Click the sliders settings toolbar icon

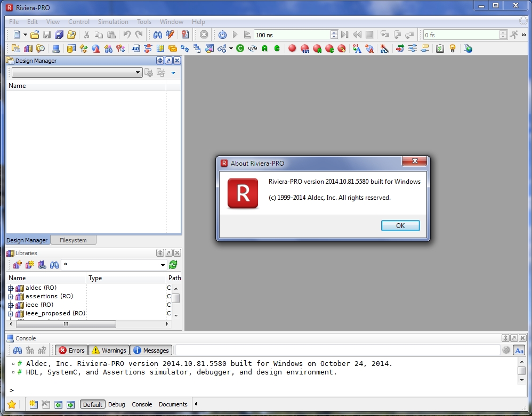point(413,48)
